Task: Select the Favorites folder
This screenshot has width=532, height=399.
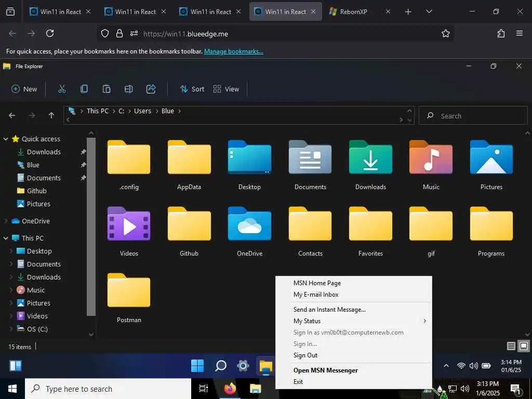Action: pos(370,232)
